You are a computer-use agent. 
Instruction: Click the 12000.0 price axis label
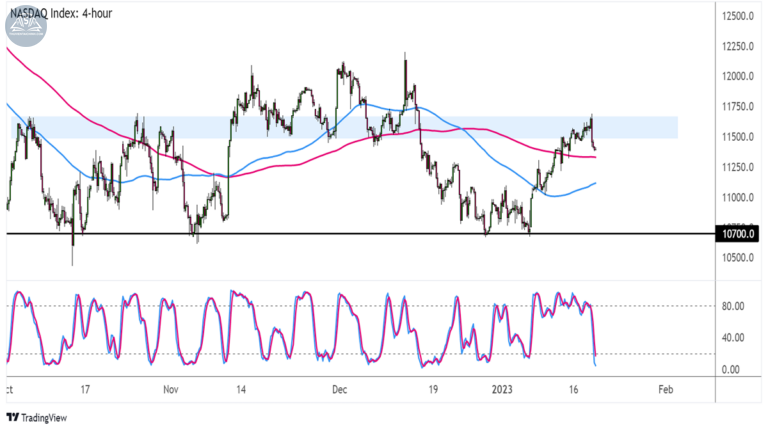coord(738,76)
